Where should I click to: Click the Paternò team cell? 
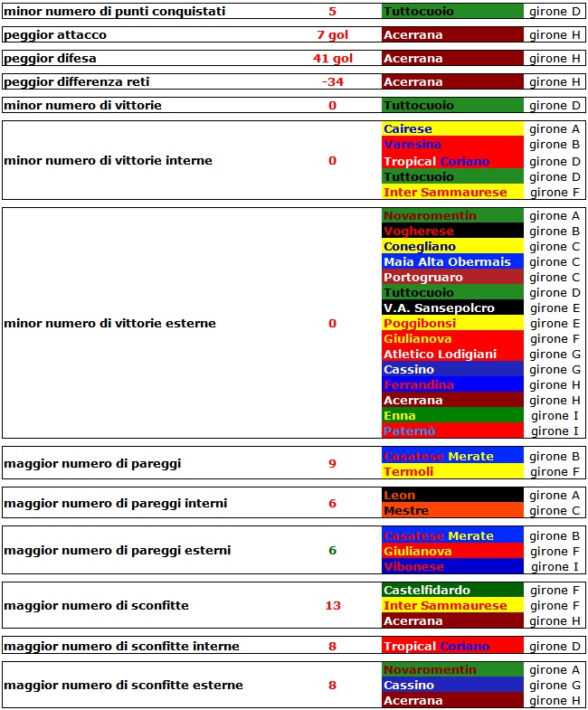click(452, 431)
